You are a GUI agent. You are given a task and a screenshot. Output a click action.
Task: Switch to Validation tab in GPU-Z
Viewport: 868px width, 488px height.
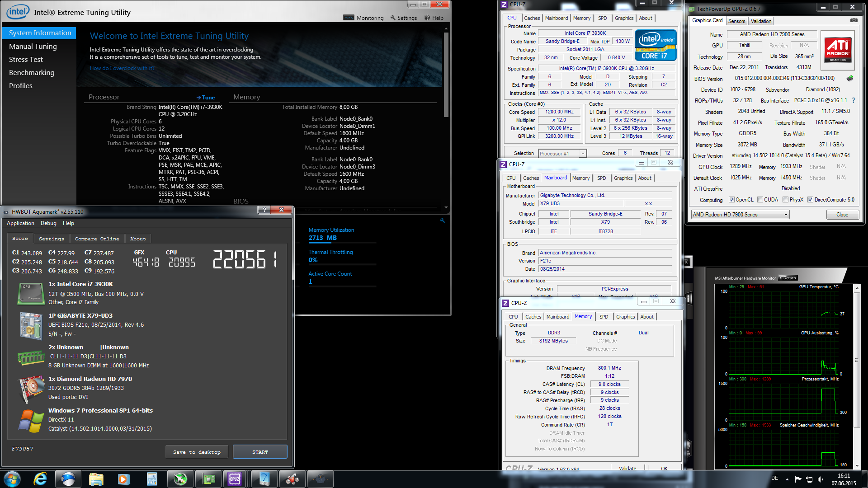click(x=761, y=21)
